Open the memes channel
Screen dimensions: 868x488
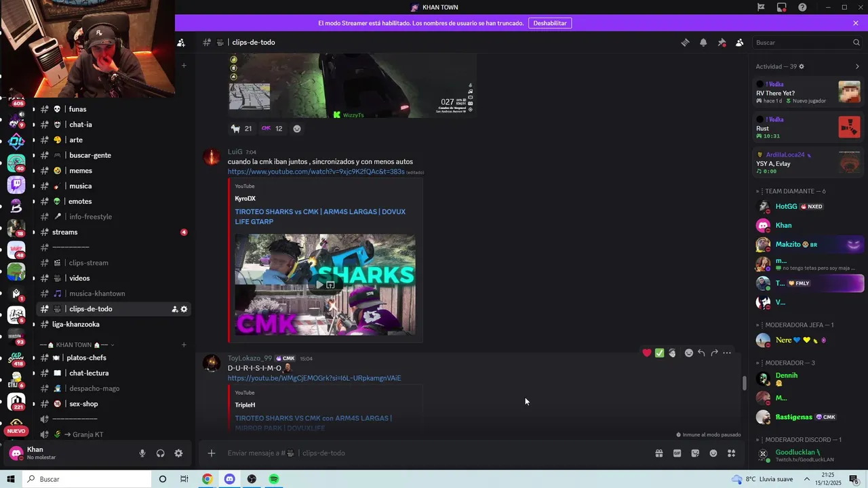tap(113, 171)
